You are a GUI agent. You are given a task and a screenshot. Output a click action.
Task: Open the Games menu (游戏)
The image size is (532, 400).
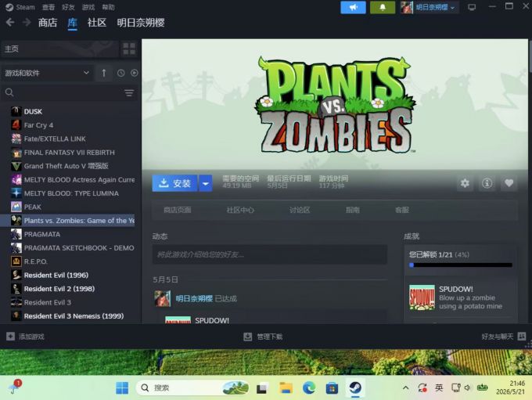[x=88, y=7]
